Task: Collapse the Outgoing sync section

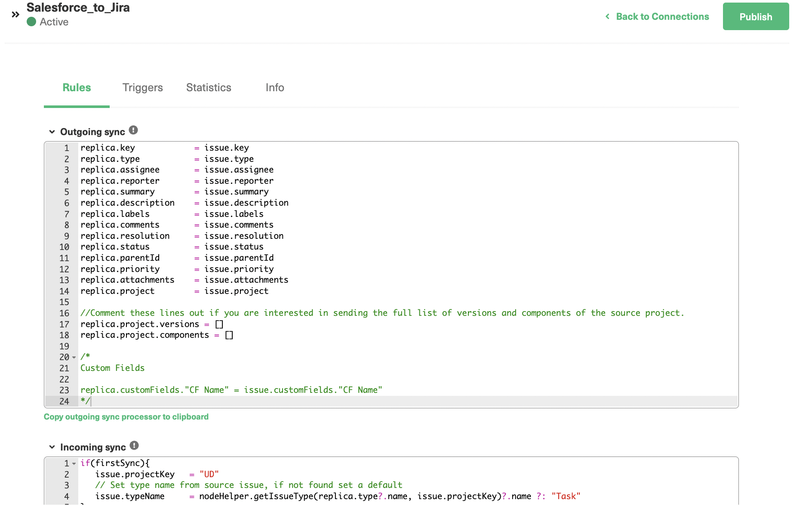Action: coord(52,132)
